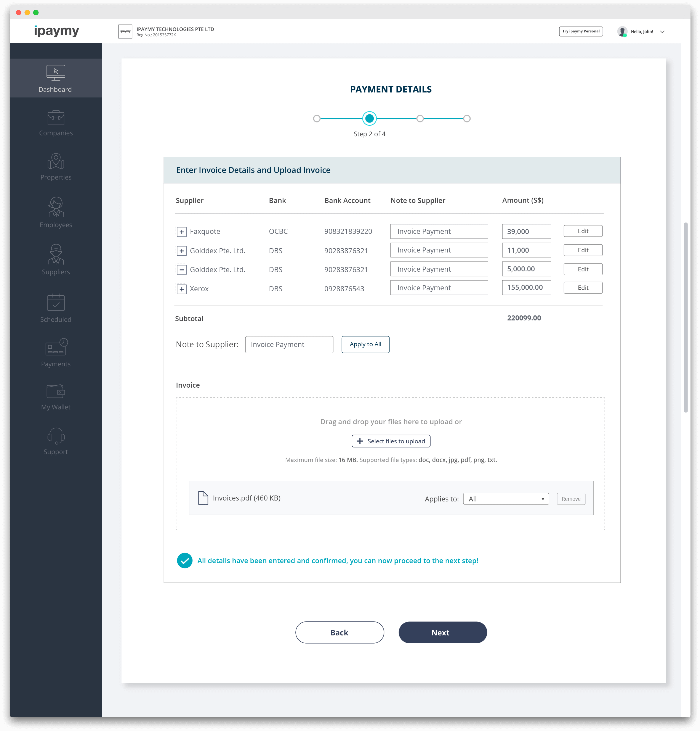Remove the uploaded Invoices.pdf file

coord(571,498)
